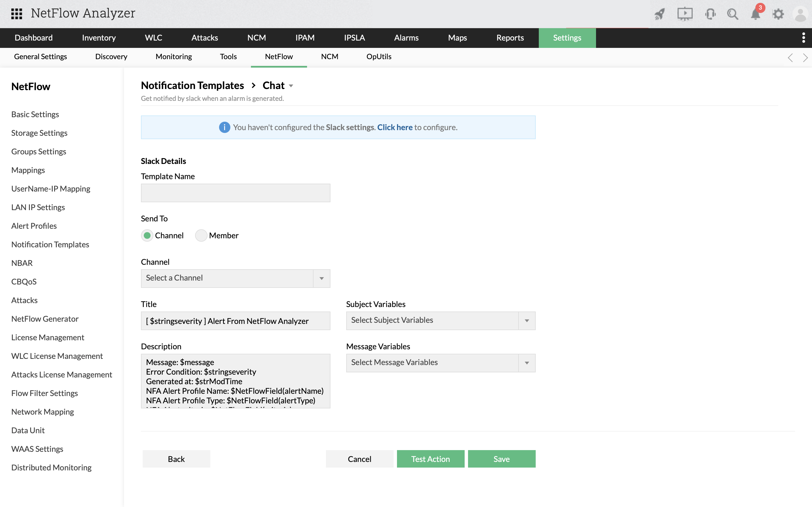Click the Test Action button
This screenshot has height=507, width=812.
(x=431, y=459)
